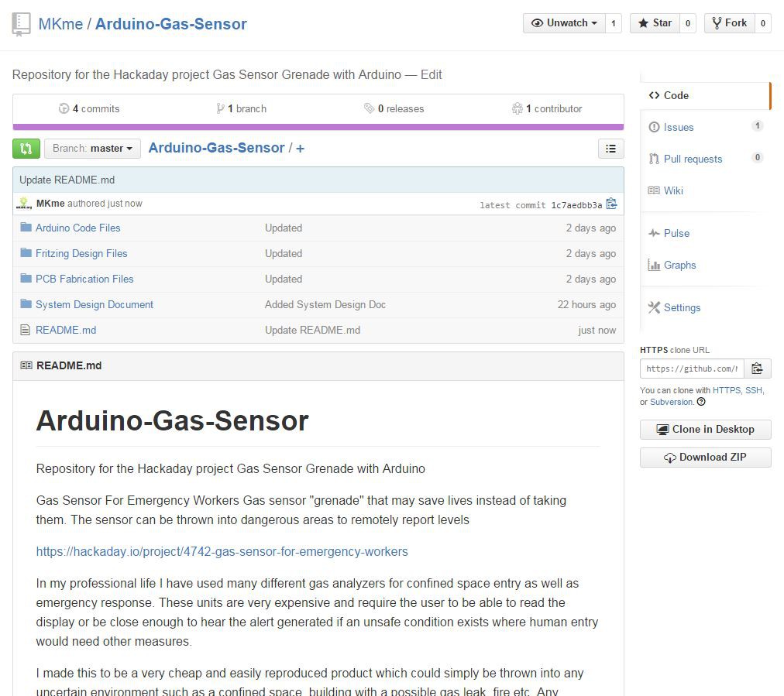Click the 22 hours ago timestamp
The image size is (784, 696).
[x=586, y=304]
